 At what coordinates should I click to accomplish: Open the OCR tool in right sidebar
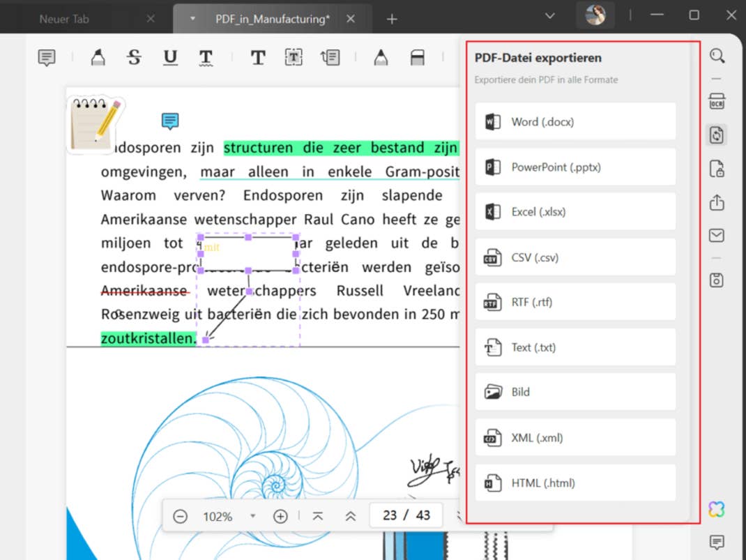pos(716,102)
